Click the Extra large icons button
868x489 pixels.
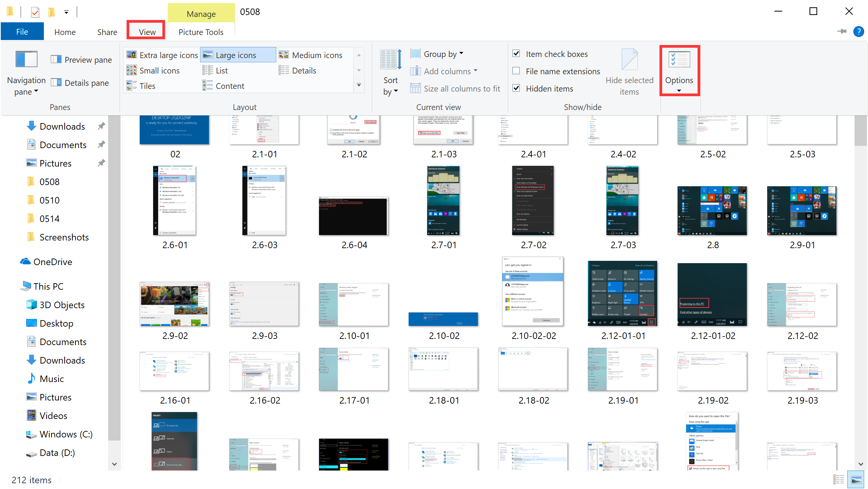[162, 55]
